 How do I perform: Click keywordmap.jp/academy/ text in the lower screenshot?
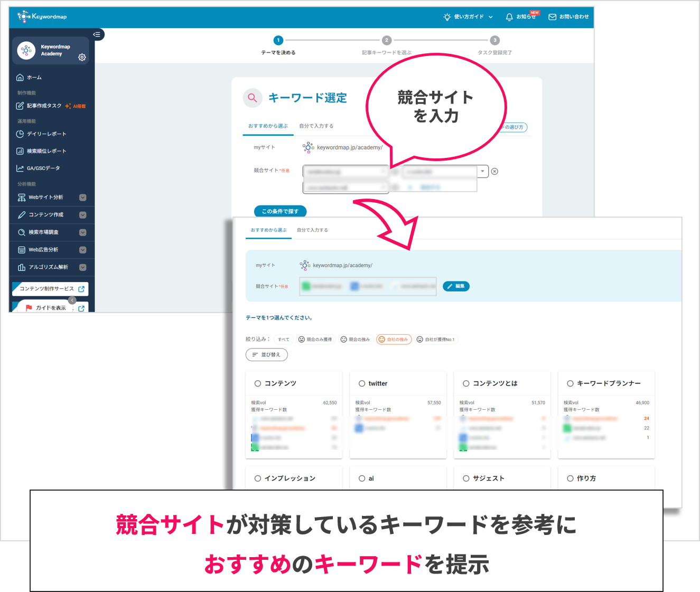pyautogui.click(x=343, y=266)
